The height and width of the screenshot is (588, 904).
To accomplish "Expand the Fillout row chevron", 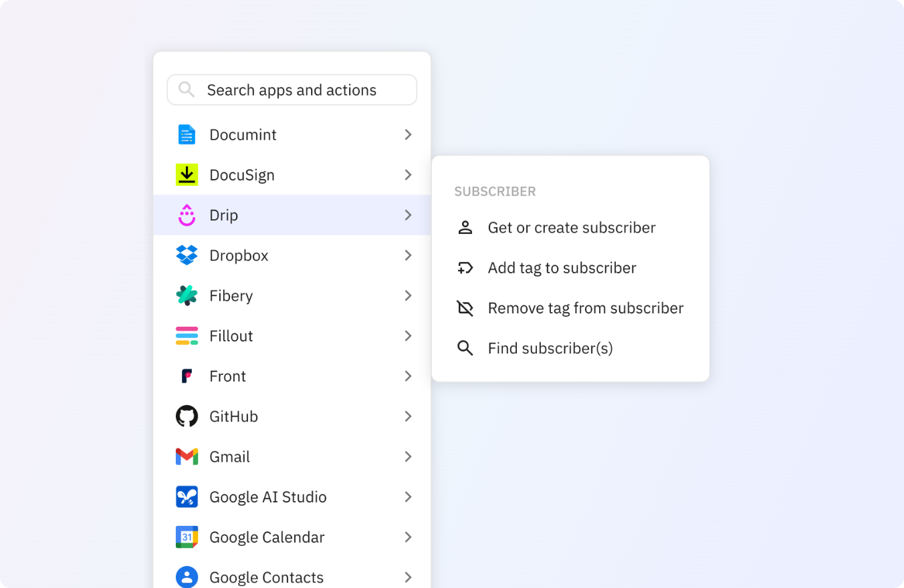I will (x=408, y=335).
